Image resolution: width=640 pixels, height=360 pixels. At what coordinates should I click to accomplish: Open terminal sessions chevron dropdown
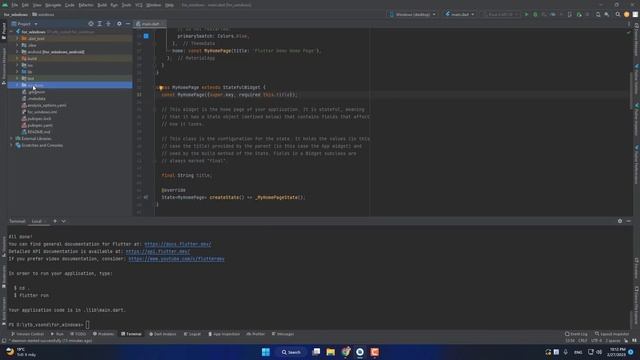coord(64,221)
